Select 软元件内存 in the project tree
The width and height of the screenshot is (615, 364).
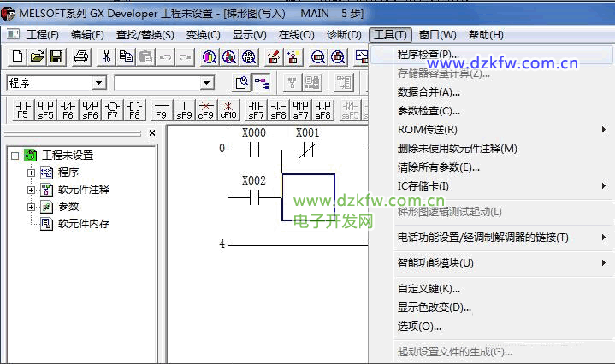pyautogui.click(x=84, y=224)
